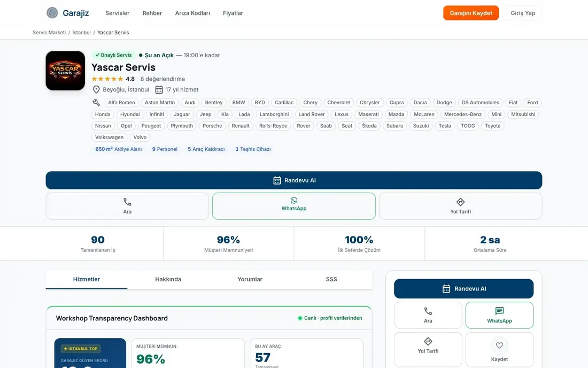
Task: Open the SSS tab
Action: pyautogui.click(x=331, y=279)
